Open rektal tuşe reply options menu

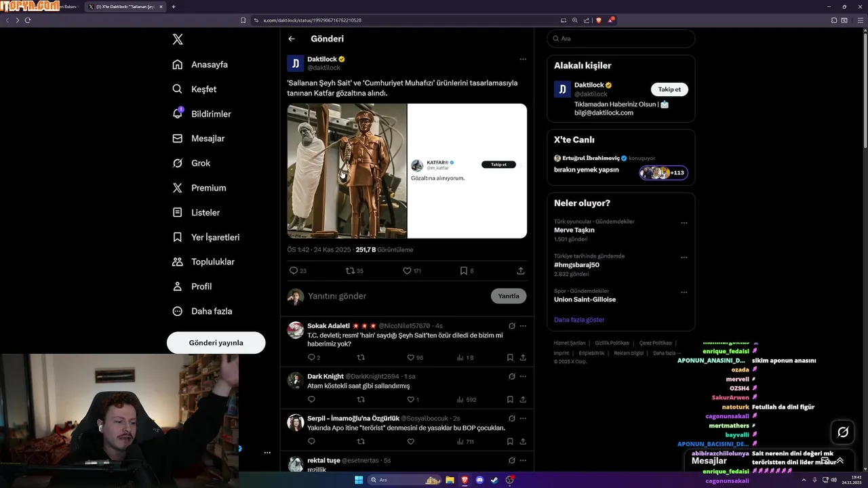(x=523, y=460)
